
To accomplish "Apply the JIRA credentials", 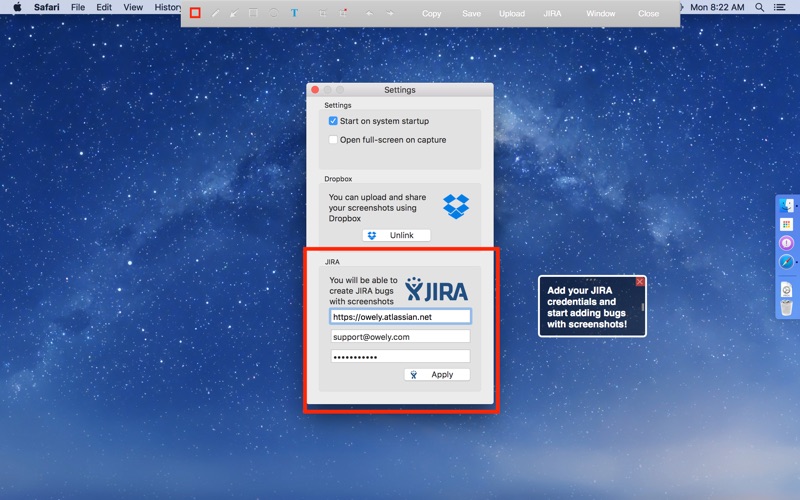I will click(436, 375).
